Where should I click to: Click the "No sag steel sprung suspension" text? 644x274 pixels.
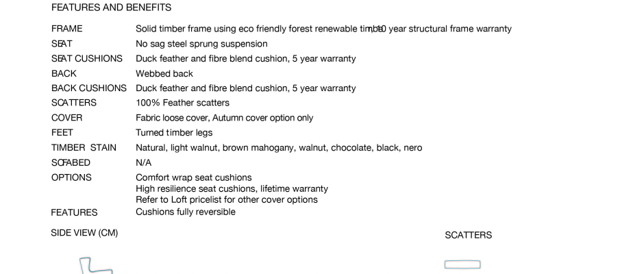[x=201, y=44]
